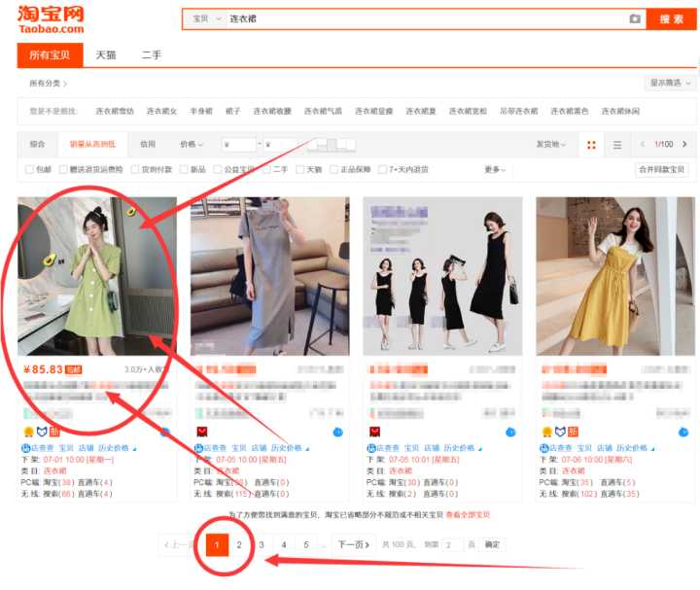
Task: Switch to grid view icon
Action: click(591, 145)
